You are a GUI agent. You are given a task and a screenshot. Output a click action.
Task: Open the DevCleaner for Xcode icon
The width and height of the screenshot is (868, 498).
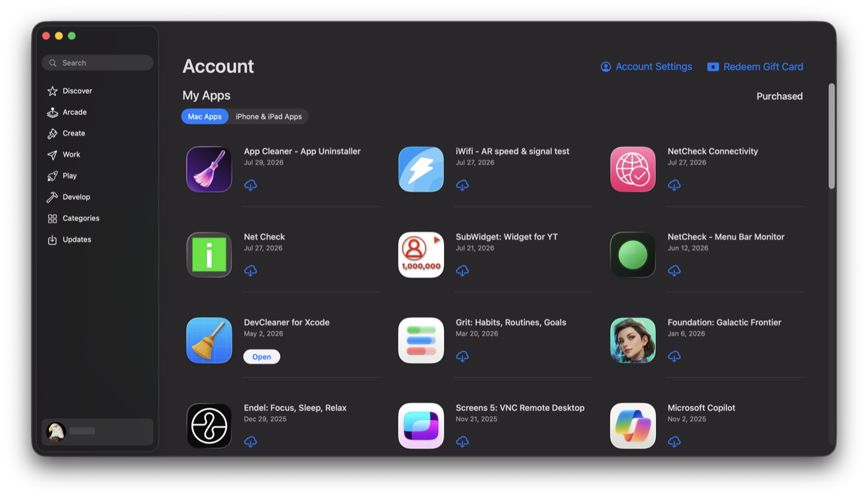209,340
